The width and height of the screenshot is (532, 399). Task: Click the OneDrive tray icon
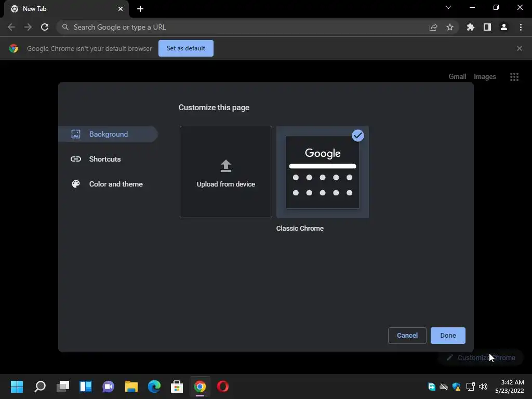[x=444, y=387]
